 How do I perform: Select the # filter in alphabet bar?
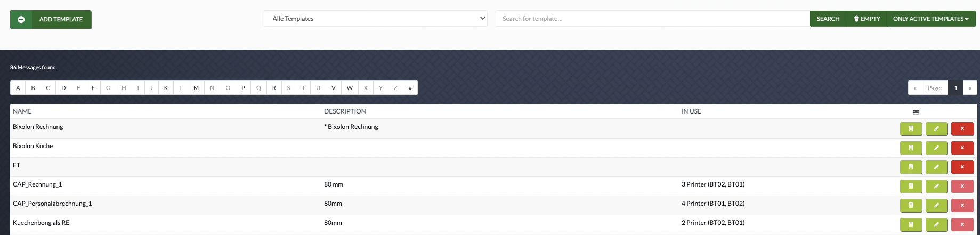[410, 88]
